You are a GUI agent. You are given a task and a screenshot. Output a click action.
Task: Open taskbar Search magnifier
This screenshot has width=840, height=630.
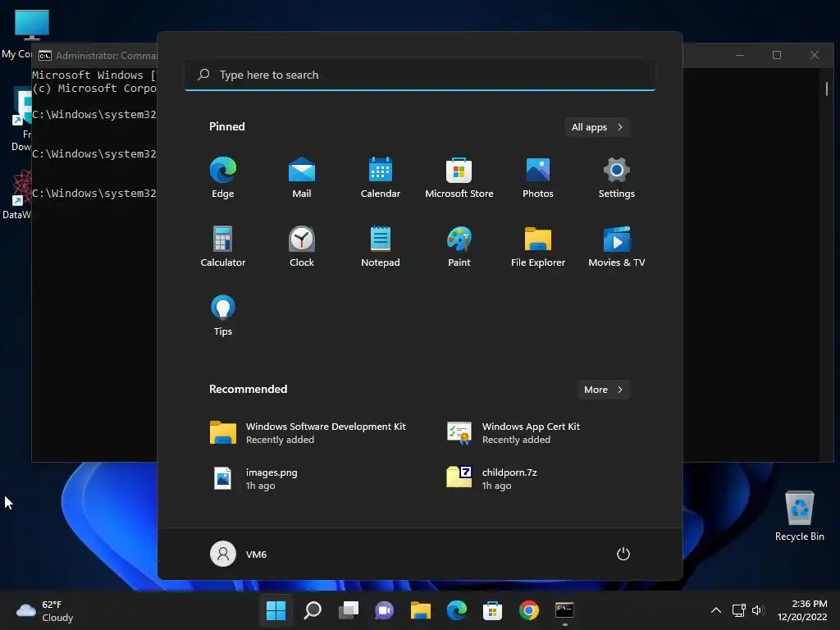coord(313,610)
